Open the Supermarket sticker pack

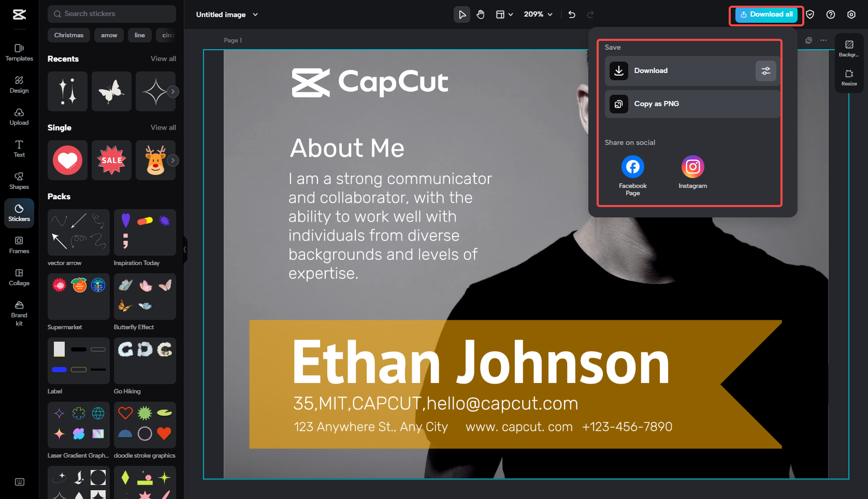pos(79,297)
